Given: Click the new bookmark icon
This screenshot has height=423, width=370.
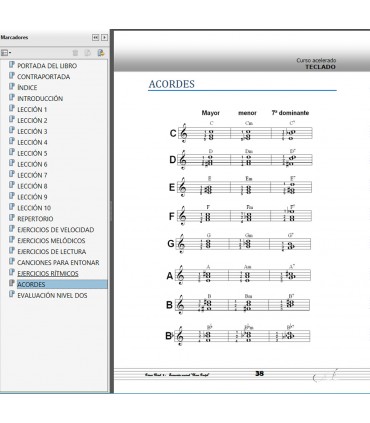Looking at the screenshot, I should (88, 53).
